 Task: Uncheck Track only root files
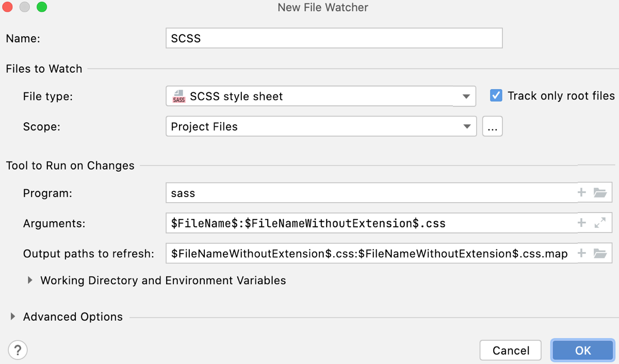(496, 95)
